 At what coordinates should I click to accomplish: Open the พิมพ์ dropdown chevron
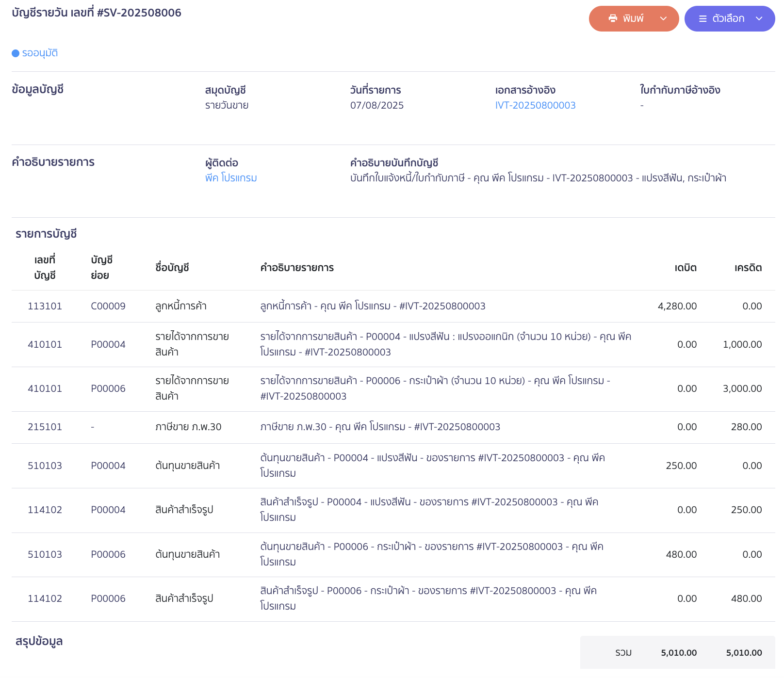663,18
